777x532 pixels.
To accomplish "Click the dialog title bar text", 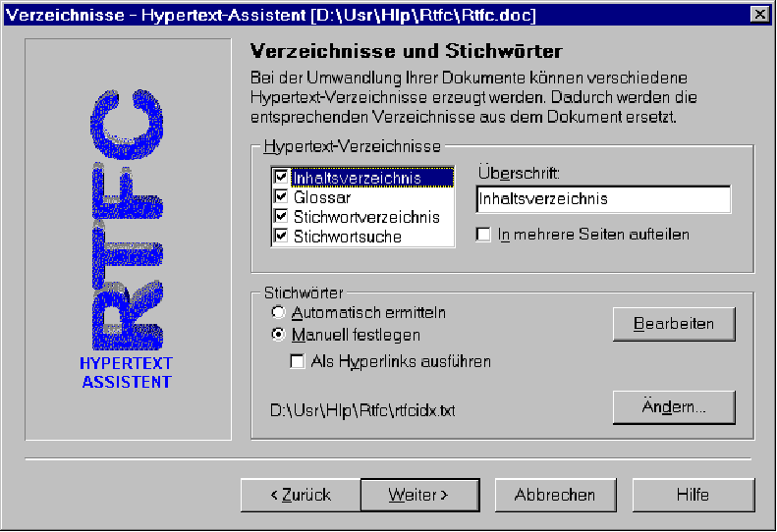I will pyautogui.click(x=270, y=15).
